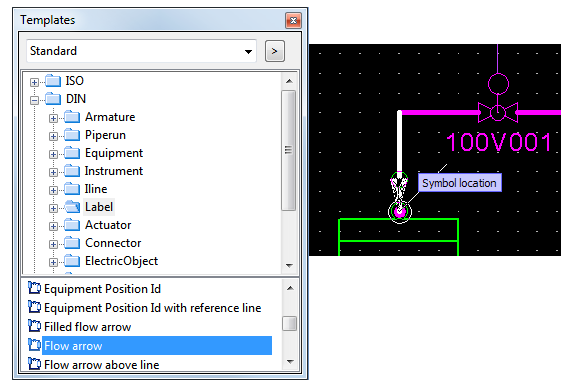Choose Equipment Position Id with reference line
This screenshot has width=568, height=387.
pos(153,308)
